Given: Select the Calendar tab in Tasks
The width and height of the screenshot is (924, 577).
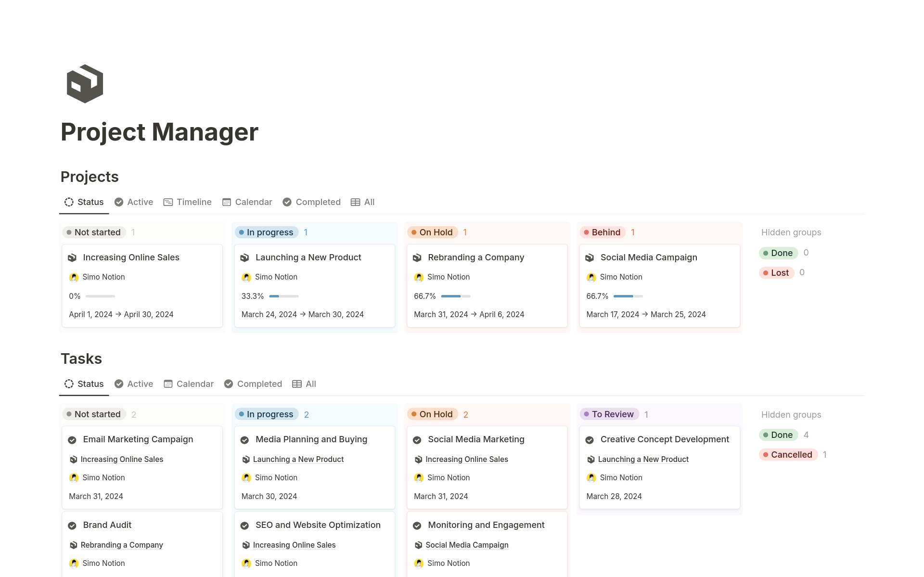Looking at the screenshot, I should click(194, 384).
